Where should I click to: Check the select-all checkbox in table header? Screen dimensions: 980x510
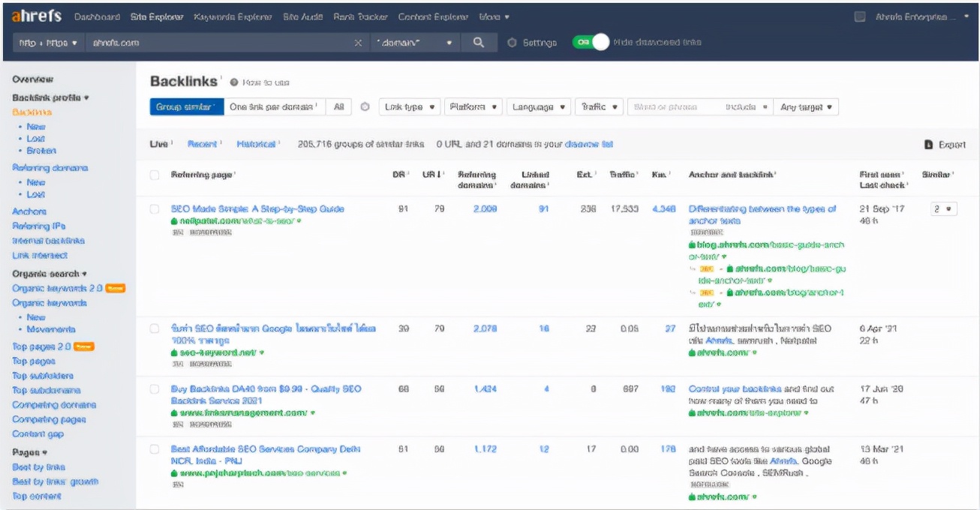coord(155,175)
